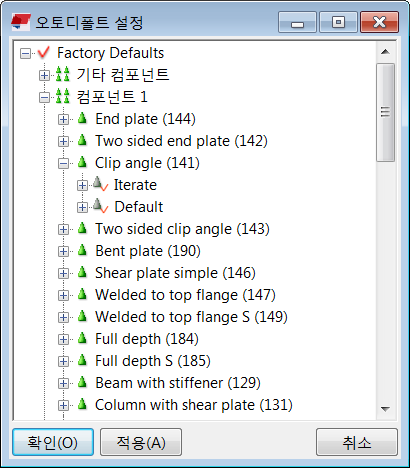Click the Tekla app icon in title bar
Viewport: 410px width, 468px height.
pos(21,22)
